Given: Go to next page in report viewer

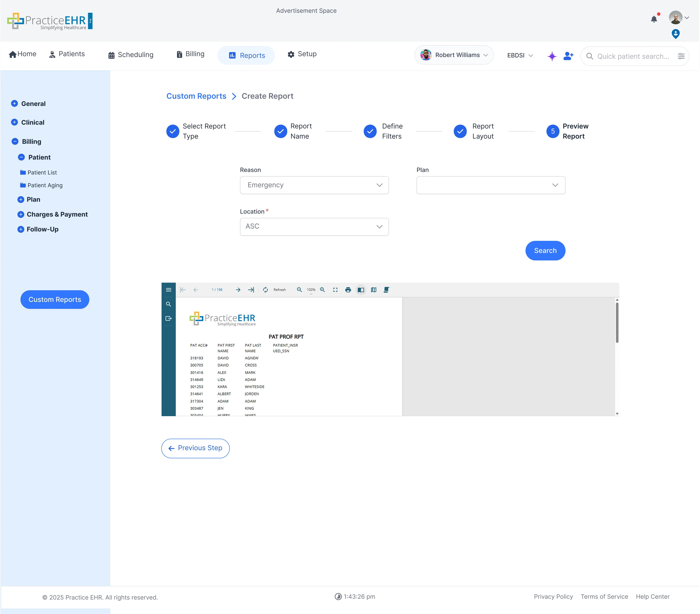Looking at the screenshot, I should click(238, 290).
